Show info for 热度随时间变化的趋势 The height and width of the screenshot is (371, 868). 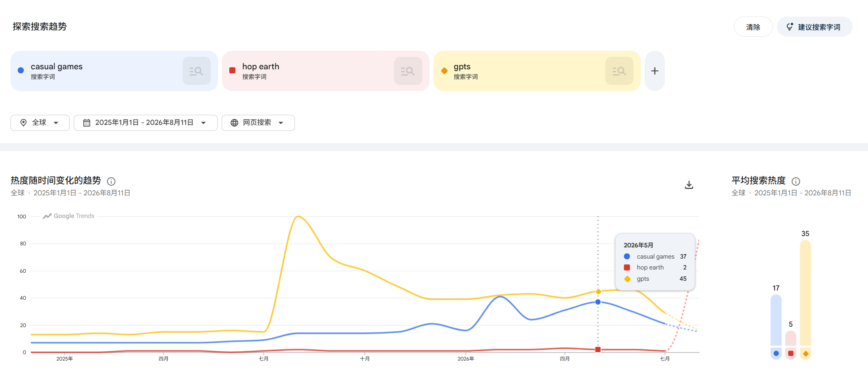[111, 181]
